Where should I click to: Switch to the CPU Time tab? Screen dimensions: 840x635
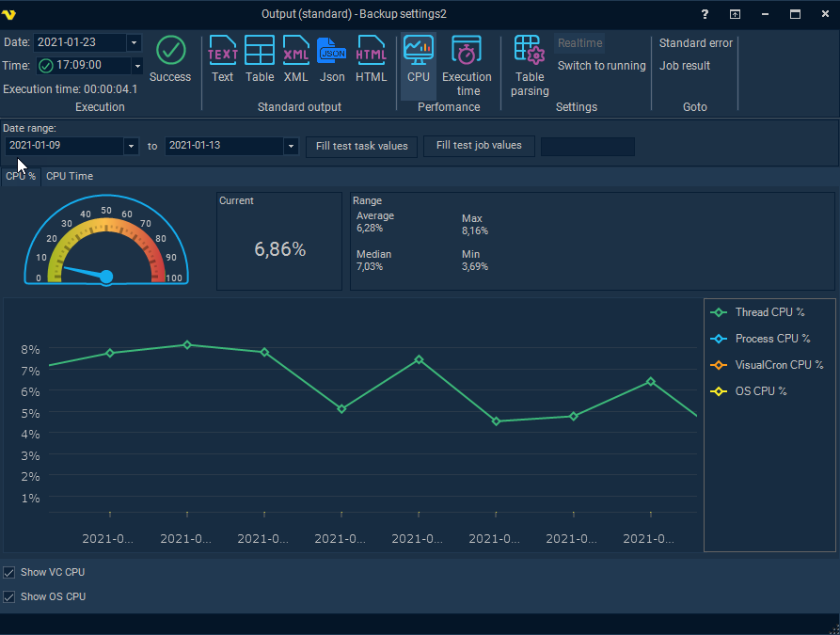point(70,176)
